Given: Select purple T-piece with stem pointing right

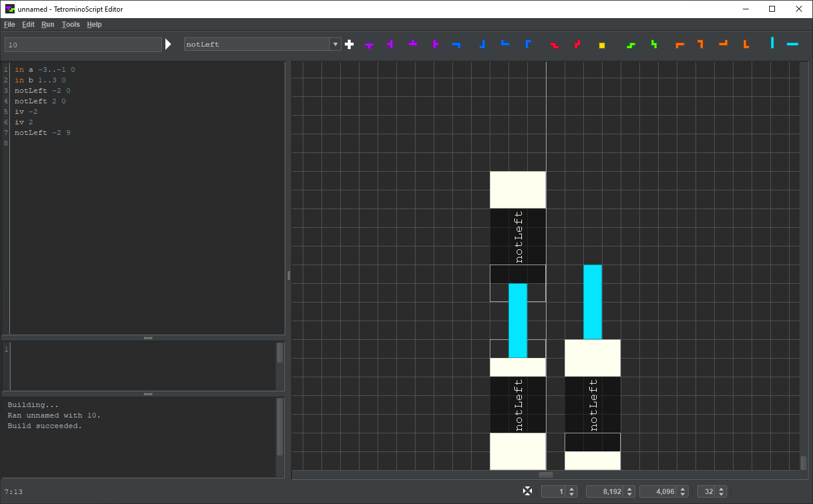Looking at the screenshot, I should point(435,44).
